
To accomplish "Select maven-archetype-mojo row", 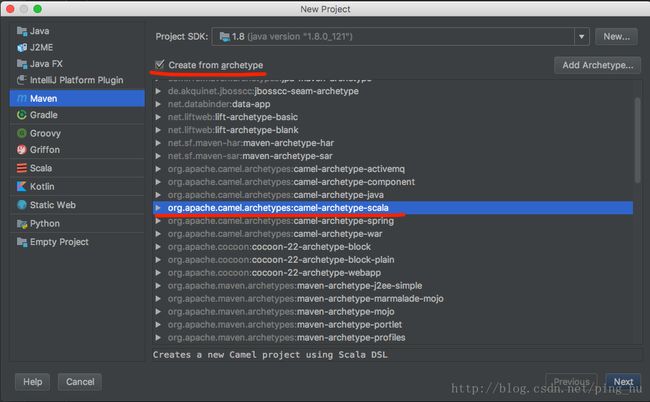I will coord(393,312).
